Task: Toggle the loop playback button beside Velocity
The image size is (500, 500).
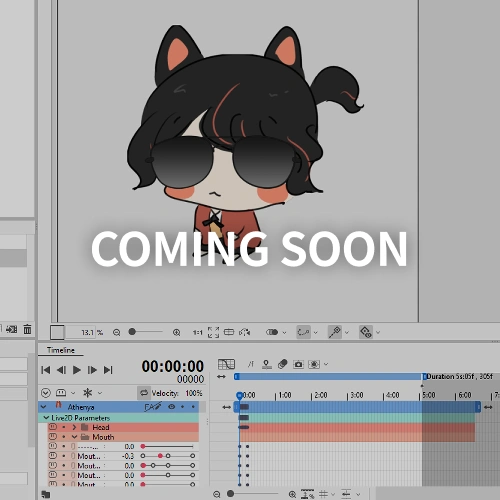Action: [x=144, y=393]
